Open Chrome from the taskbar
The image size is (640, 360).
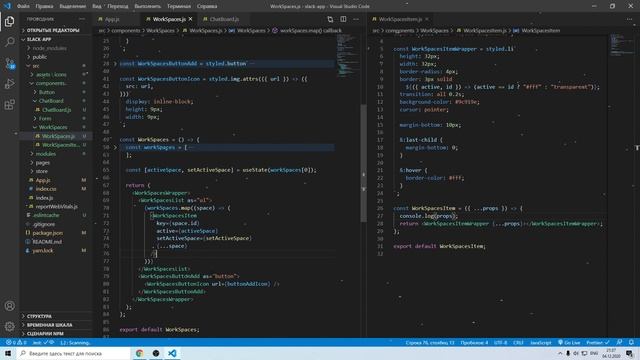coord(140,353)
